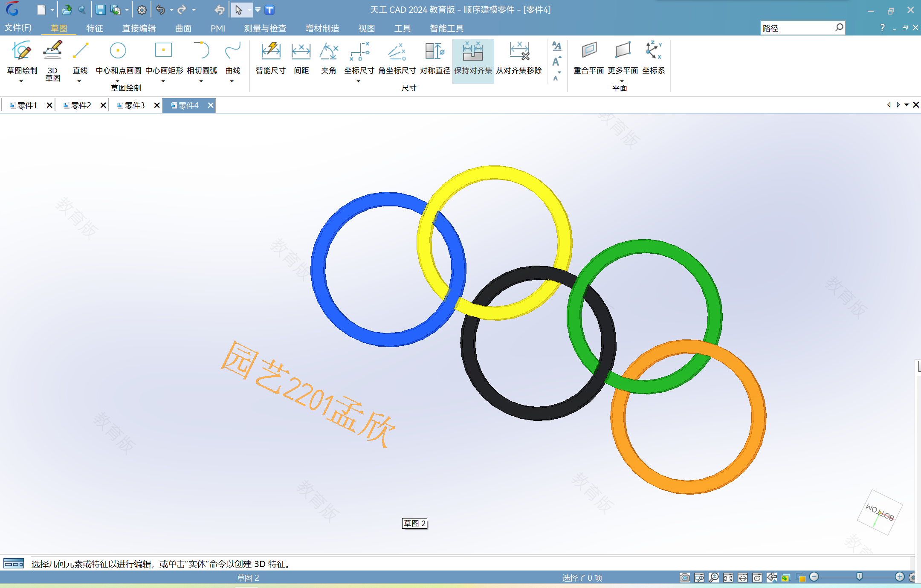Viewport: 921px width, 588px height.
Task: Select the 中心画矩形 rectangle tool
Action: pos(164,58)
